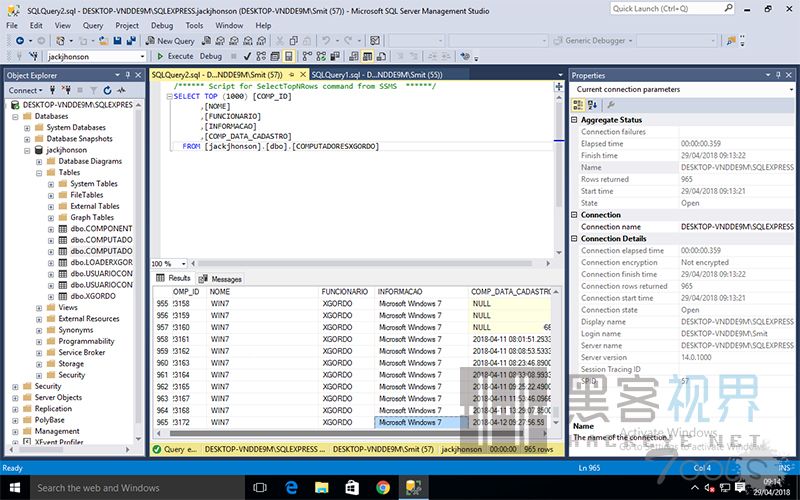Click the Filter funnel icon in Object Explorer
This screenshot has height=500, width=800.
point(93,90)
